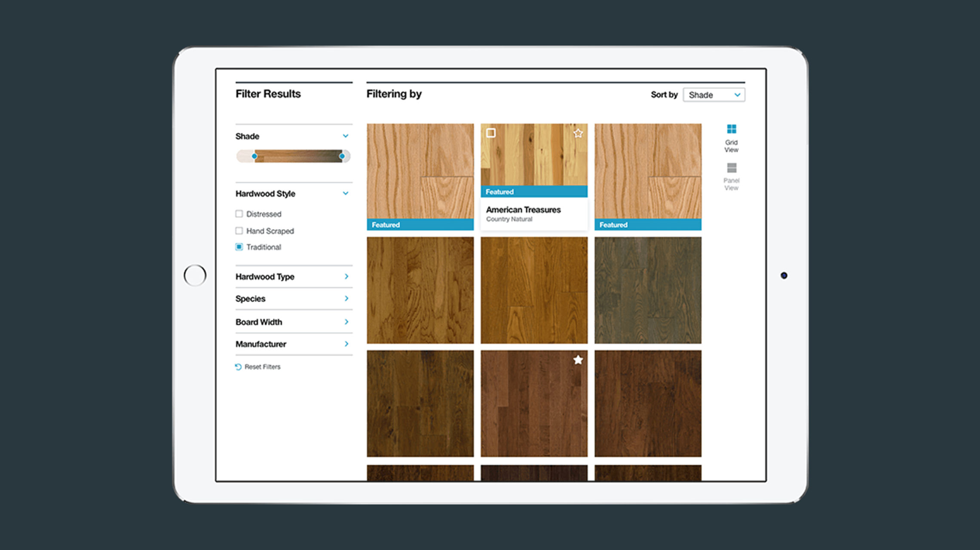This screenshot has height=550, width=980.
Task: Click the Shade filter heading
Action: click(247, 136)
